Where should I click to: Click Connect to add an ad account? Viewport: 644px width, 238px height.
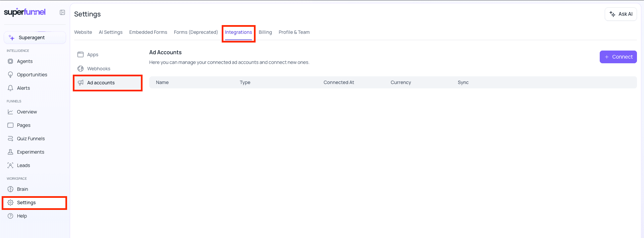(618, 57)
